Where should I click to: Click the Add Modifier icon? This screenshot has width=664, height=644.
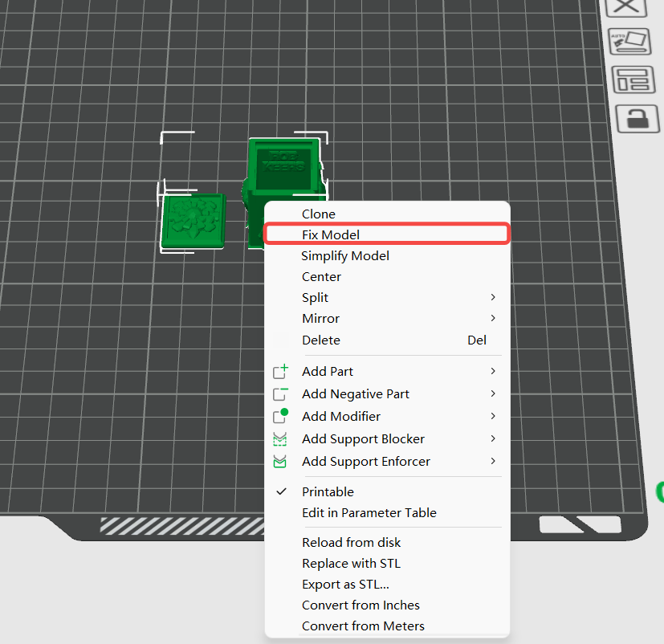pos(280,416)
